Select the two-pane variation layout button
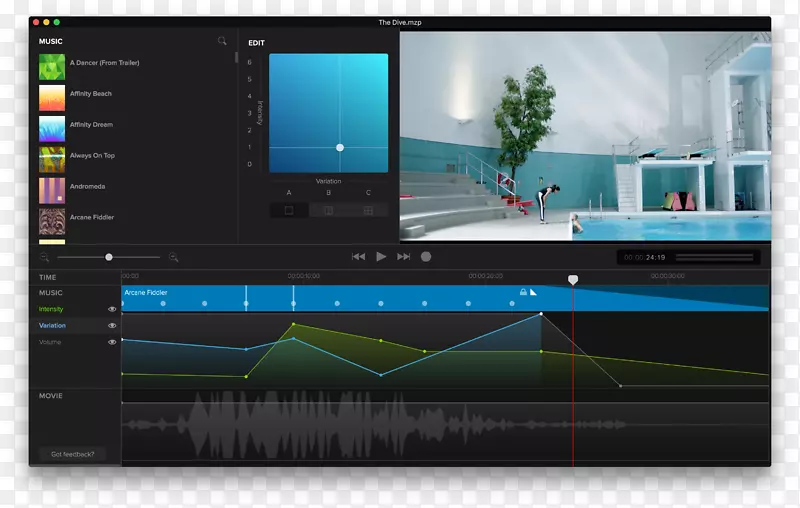This screenshot has width=800, height=508. click(x=328, y=211)
